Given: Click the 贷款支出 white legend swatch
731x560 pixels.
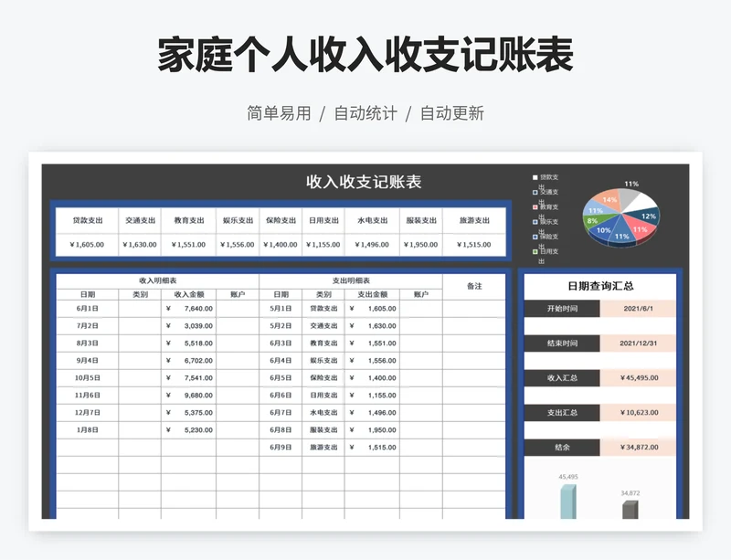Looking at the screenshot, I should (x=535, y=177).
